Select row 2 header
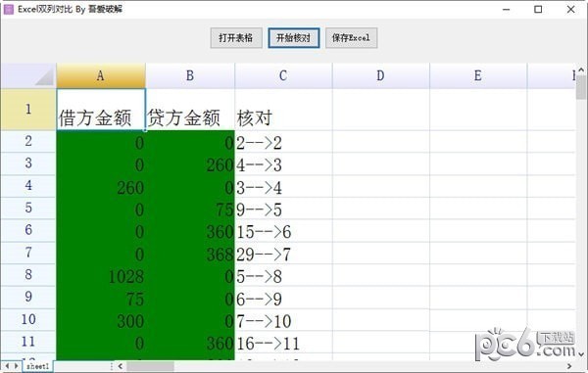This screenshot has height=373, width=588. 28,141
